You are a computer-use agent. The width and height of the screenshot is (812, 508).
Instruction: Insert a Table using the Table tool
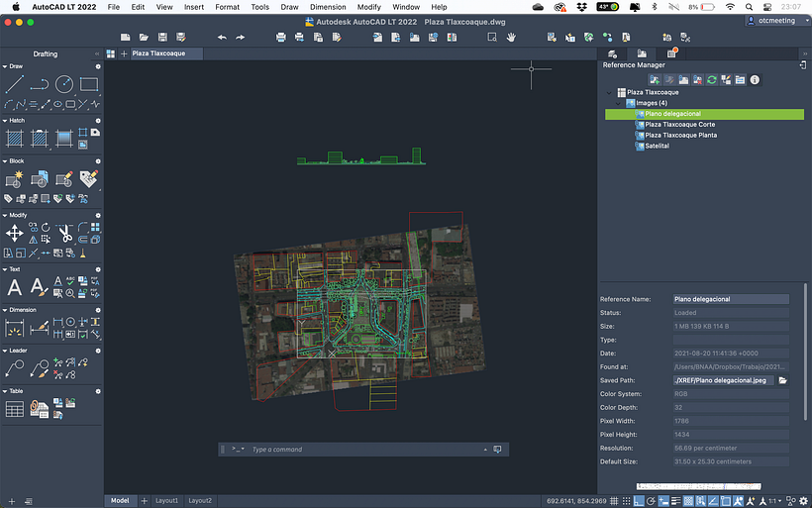(x=15, y=409)
